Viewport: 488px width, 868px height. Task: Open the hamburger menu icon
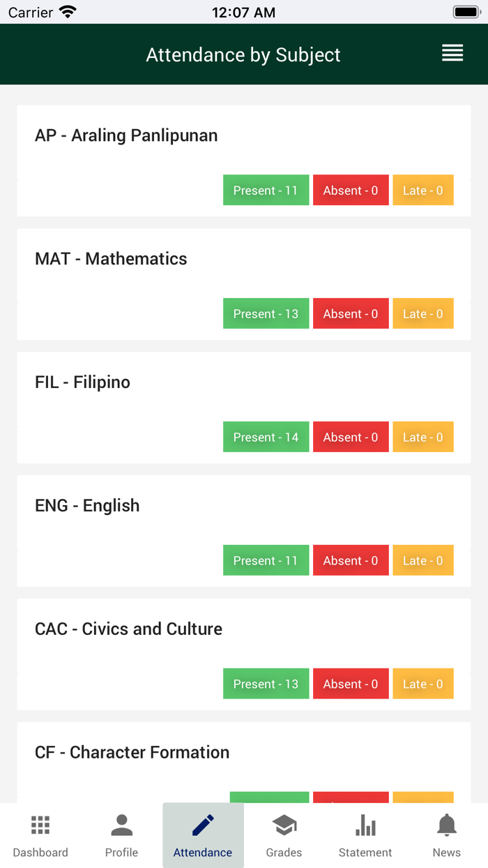[452, 53]
